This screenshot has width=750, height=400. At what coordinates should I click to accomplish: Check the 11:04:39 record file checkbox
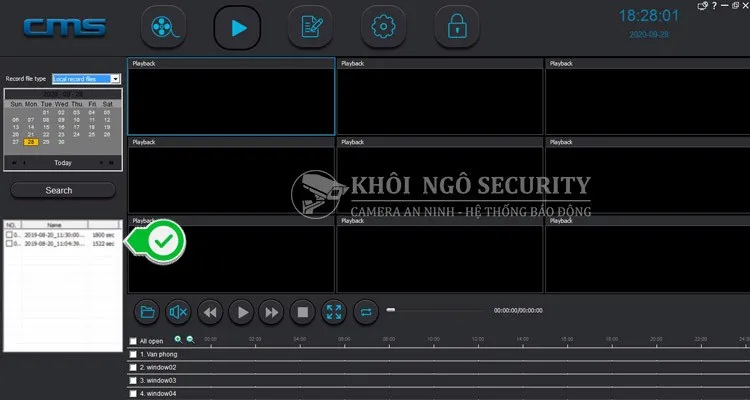[9, 244]
